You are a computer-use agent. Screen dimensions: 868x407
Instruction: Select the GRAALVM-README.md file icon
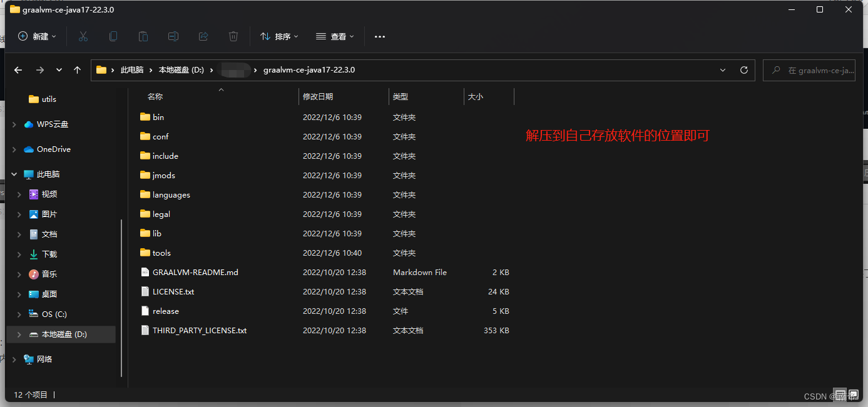click(x=145, y=272)
